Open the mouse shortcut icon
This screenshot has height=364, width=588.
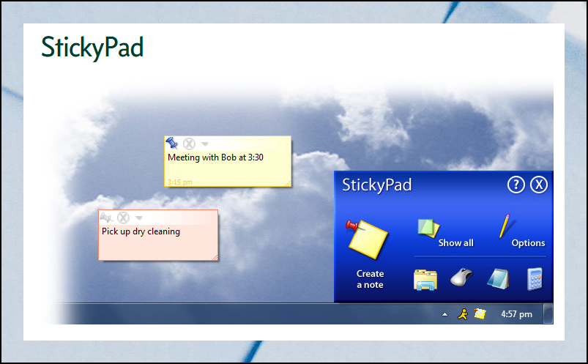pos(461,278)
